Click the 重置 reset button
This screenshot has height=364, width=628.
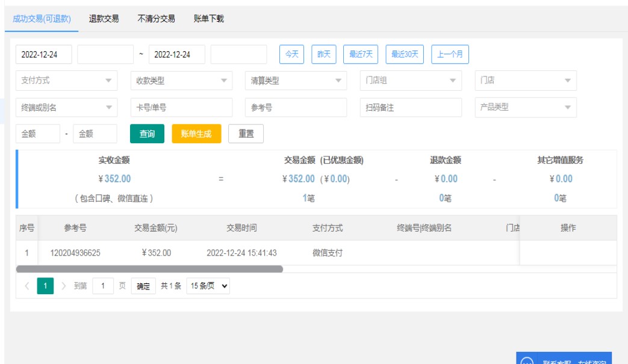tap(246, 134)
